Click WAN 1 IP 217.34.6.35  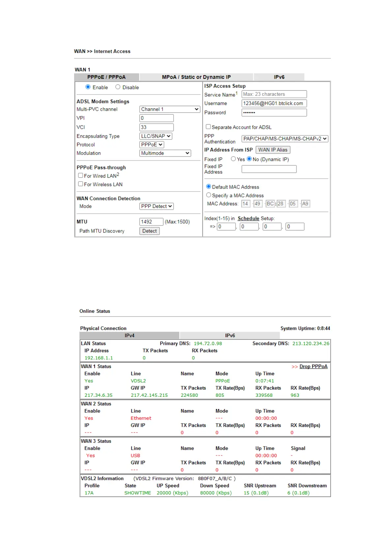pos(98,395)
